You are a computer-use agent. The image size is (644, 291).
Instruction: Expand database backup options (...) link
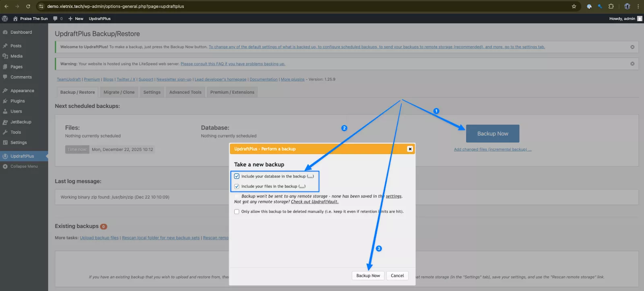coord(310,176)
